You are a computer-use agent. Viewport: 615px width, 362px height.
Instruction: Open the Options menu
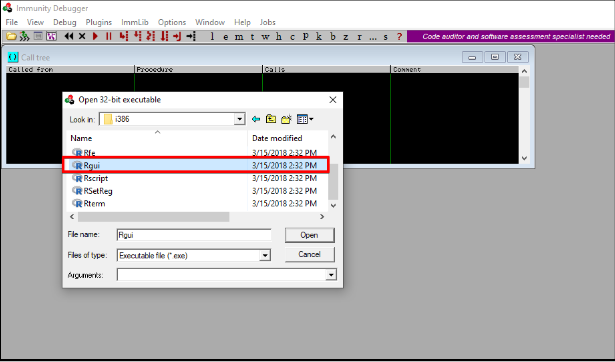172,22
